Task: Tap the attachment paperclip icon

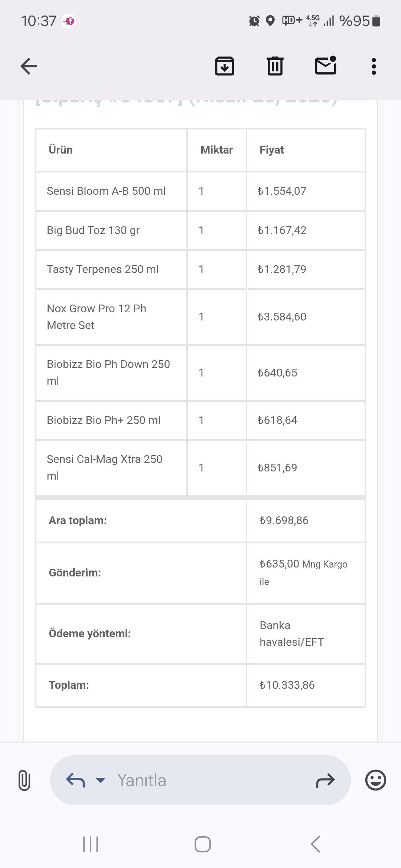Action: point(24,780)
